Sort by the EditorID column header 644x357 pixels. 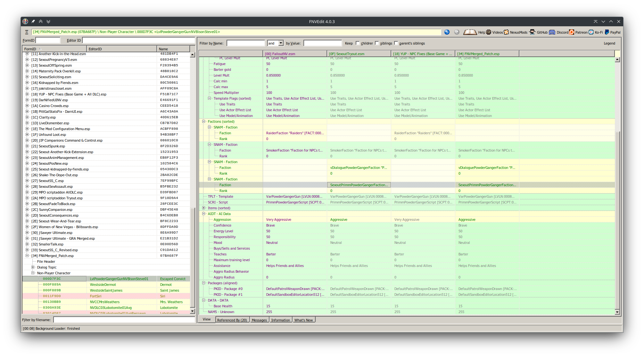tap(122, 49)
